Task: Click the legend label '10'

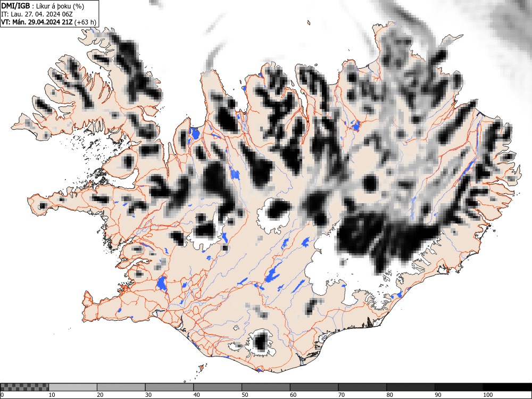Action: point(52,395)
